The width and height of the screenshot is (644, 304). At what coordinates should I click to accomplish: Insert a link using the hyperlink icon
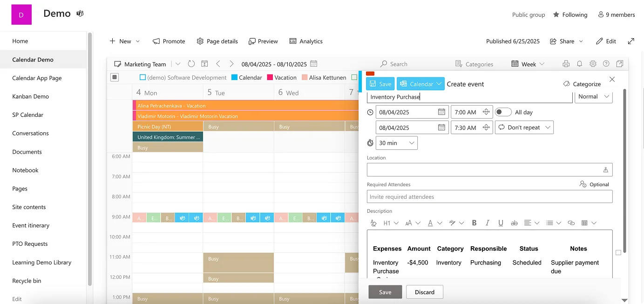point(571,223)
